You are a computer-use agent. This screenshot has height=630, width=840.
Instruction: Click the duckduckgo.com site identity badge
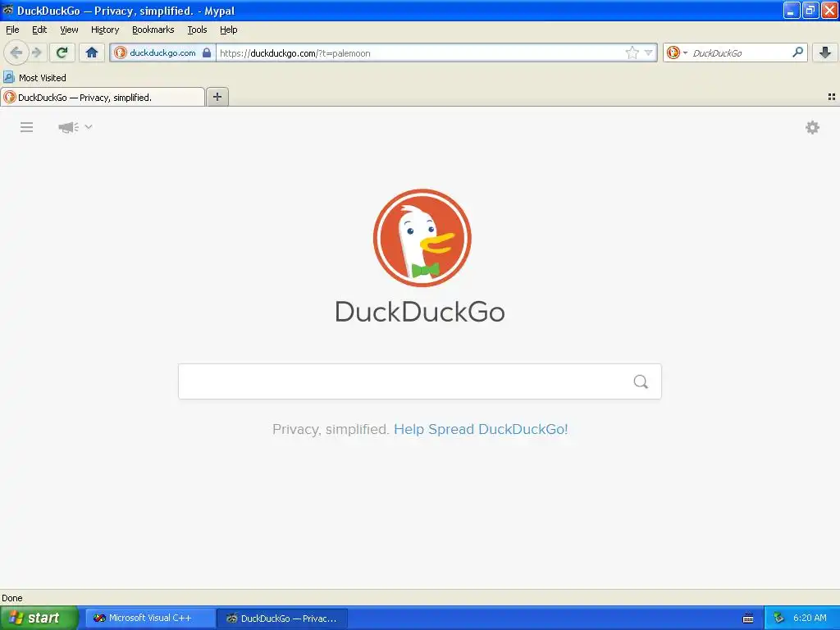[162, 52]
